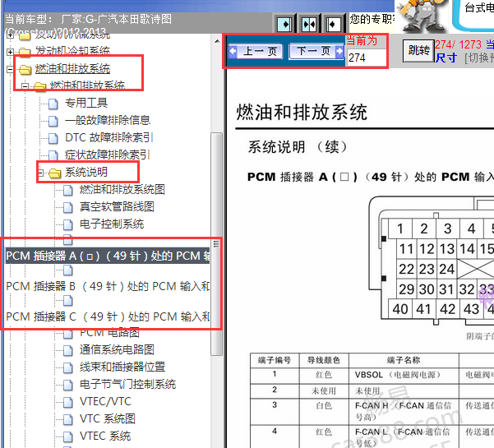
Task: Click page icon beside 电子控制系统
Action: point(68,224)
